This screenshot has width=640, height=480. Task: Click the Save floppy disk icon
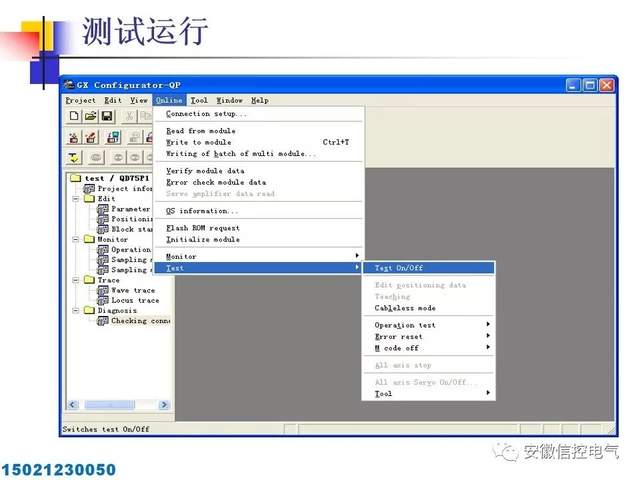tap(107, 116)
